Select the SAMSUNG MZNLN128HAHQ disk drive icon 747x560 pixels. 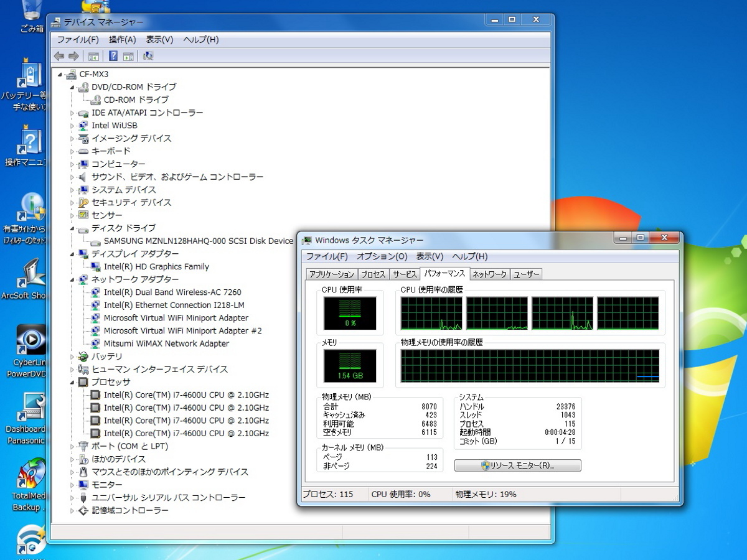95,241
